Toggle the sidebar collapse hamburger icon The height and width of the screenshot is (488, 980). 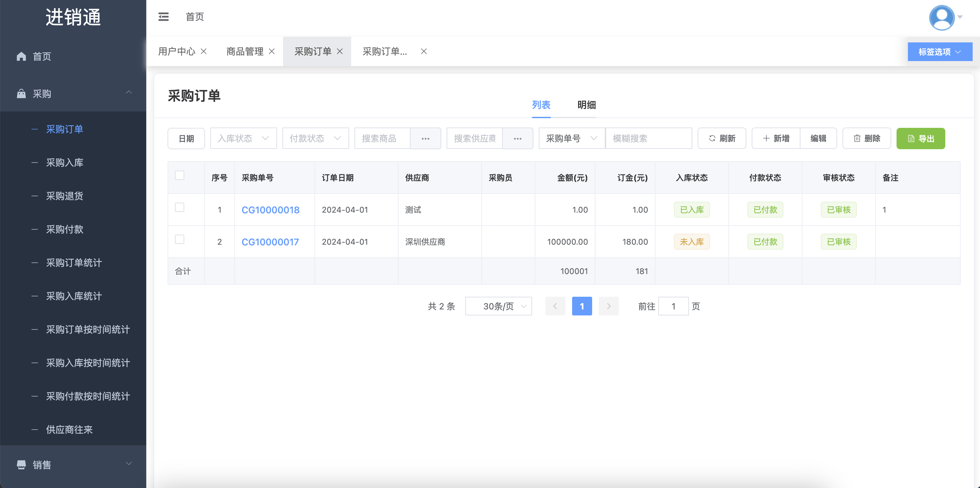point(164,17)
